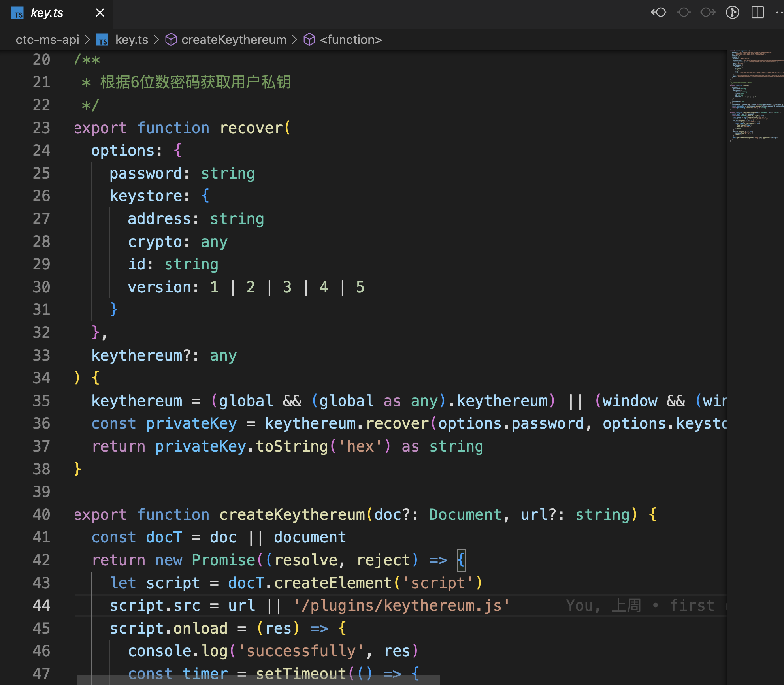Click 'createKeythereum' function name on line 40
784x685 pixels.
(x=292, y=514)
